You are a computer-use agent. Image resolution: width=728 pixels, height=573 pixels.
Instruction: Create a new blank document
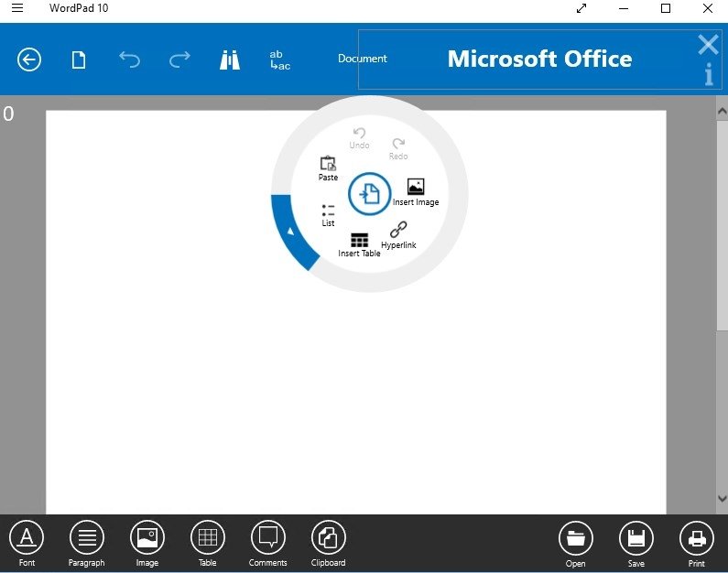point(79,59)
